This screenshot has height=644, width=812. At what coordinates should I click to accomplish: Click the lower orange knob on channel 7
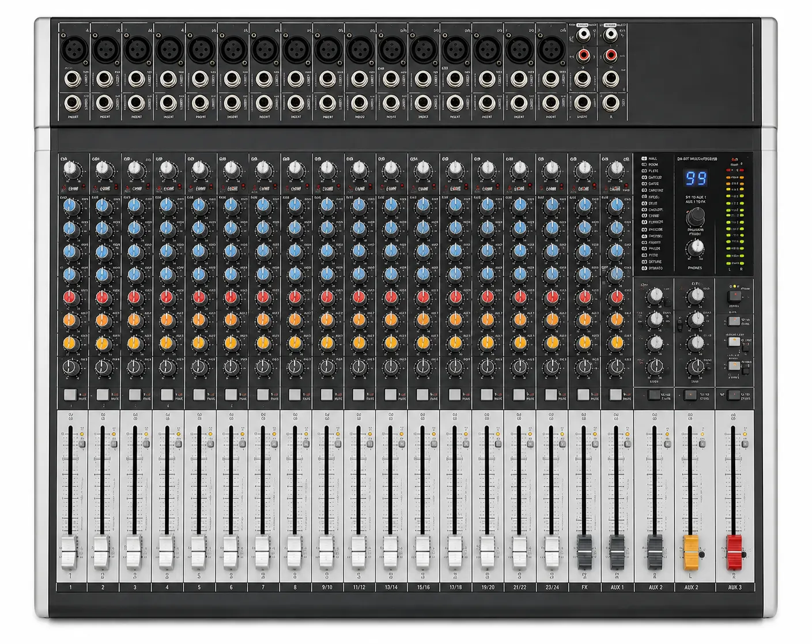[263, 343]
